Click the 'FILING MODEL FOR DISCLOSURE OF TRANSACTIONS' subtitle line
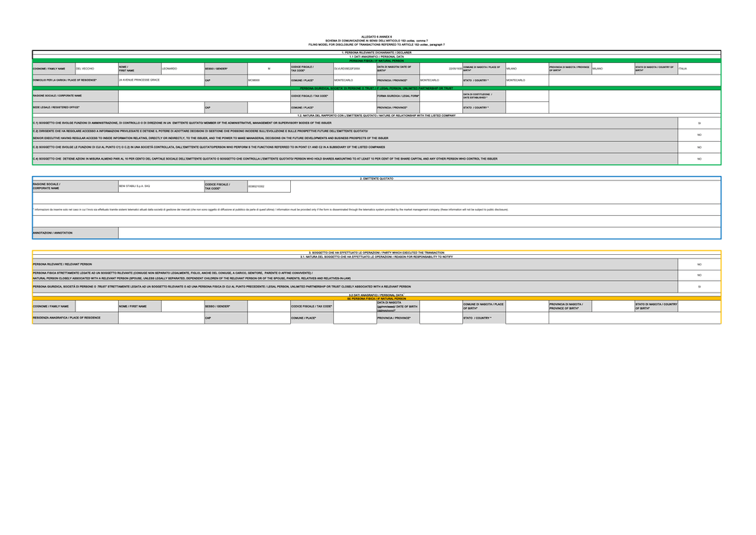 tap(377, 45)
